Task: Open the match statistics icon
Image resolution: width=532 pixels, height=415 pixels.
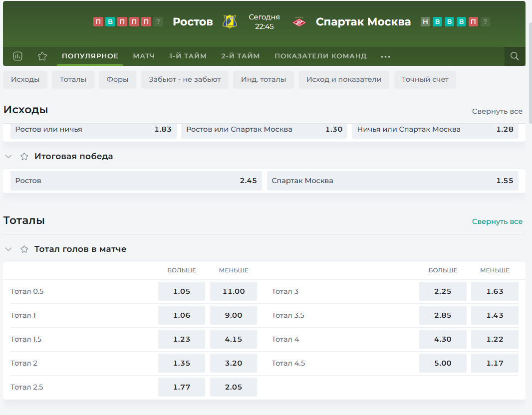Action: click(x=17, y=56)
